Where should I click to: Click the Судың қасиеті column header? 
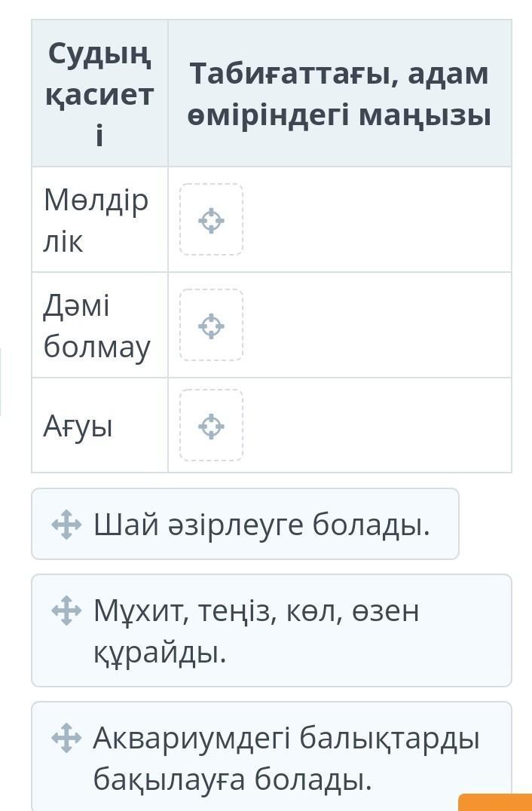click(99, 94)
